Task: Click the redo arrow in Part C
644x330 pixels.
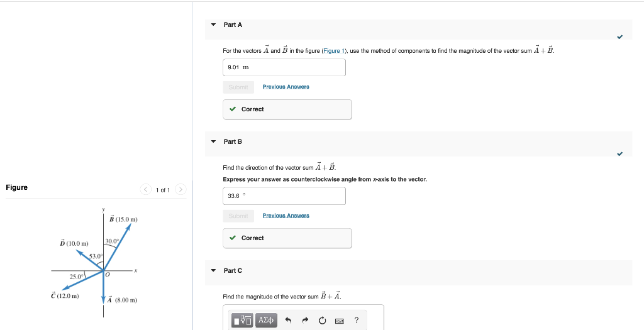Action: coord(306,321)
